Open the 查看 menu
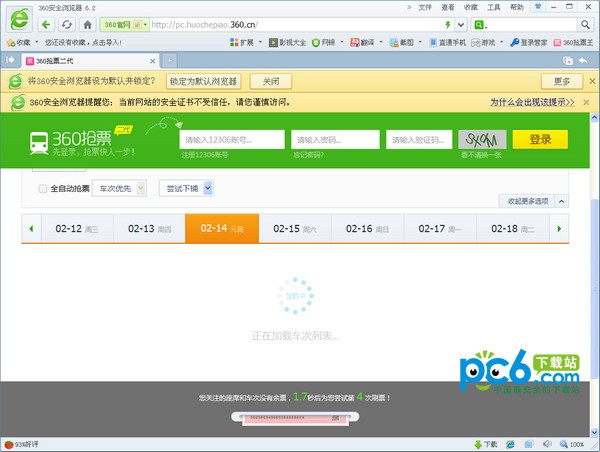 pyautogui.click(x=448, y=7)
